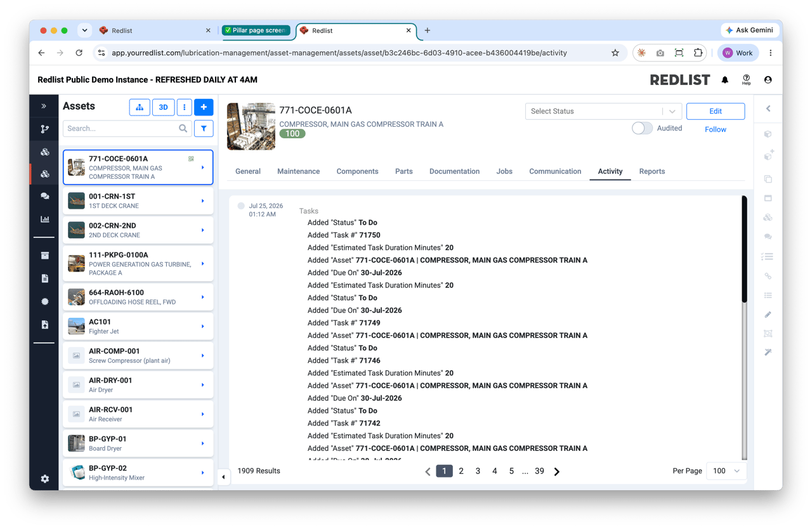Switch to the Parts tab

(x=404, y=171)
